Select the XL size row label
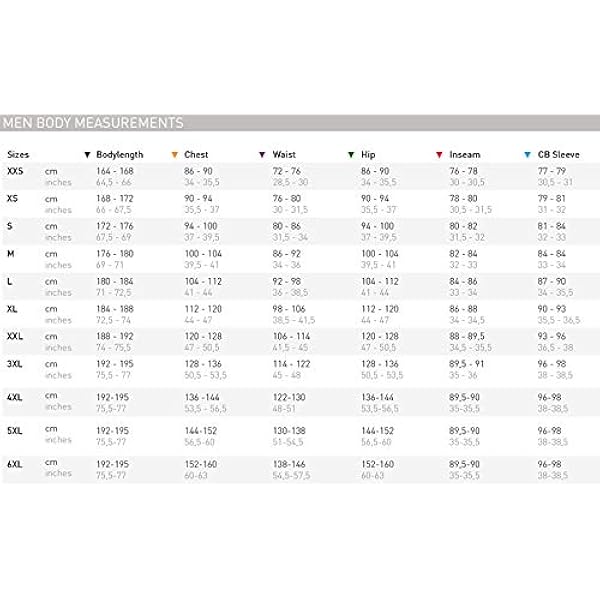 (x=13, y=308)
